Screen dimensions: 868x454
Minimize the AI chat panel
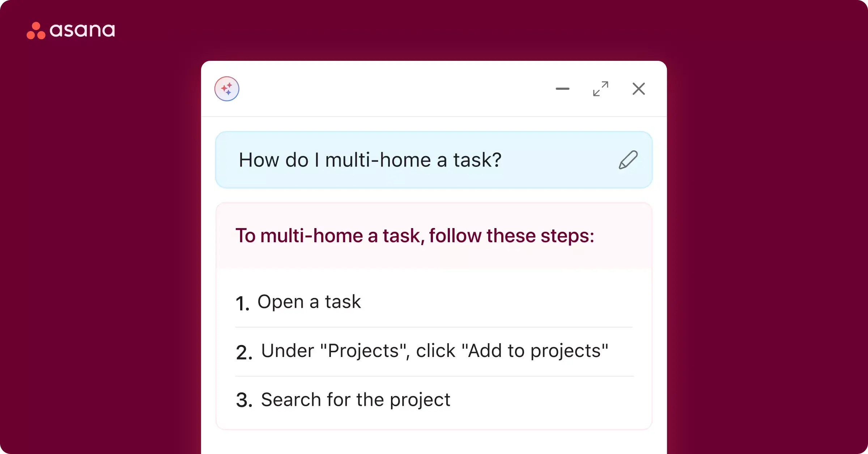562,89
